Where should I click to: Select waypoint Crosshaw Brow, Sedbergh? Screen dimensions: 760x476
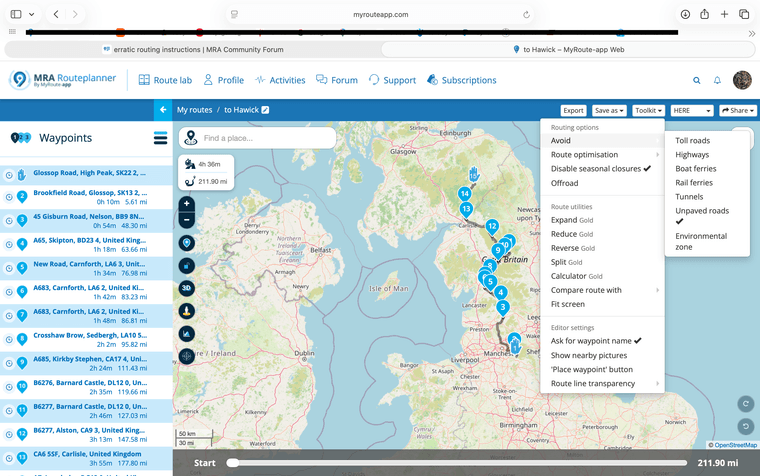[x=86, y=340]
